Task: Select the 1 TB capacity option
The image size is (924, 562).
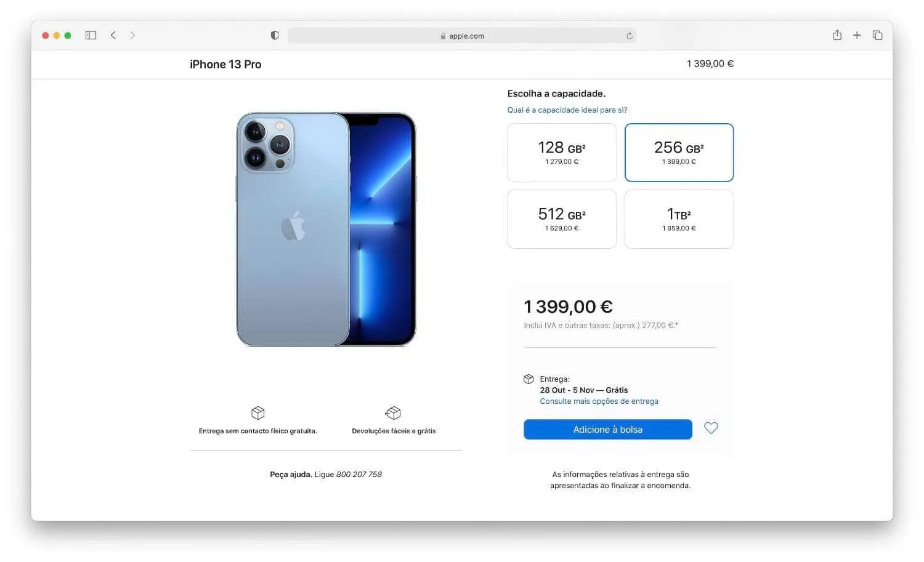Action: pos(679,219)
